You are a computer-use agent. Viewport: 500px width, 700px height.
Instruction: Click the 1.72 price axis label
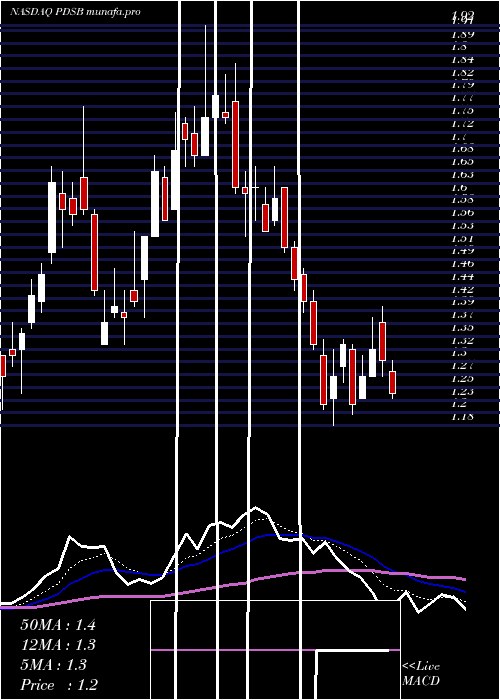(462, 124)
